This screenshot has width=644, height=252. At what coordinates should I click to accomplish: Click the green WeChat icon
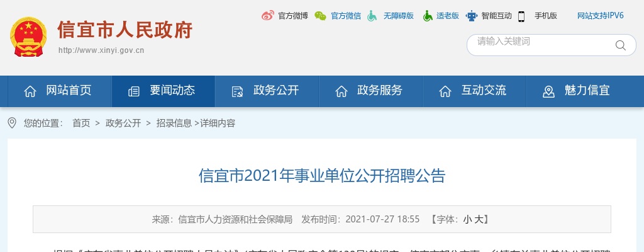click(320, 16)
